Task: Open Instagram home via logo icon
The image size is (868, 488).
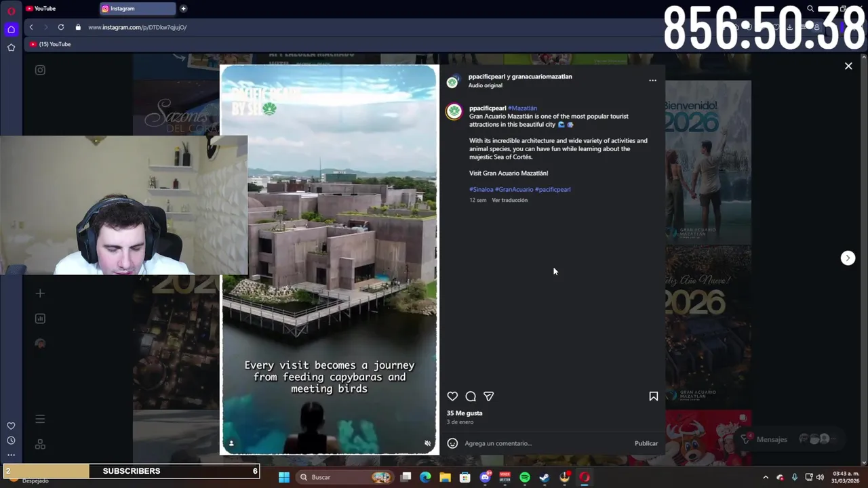Action: tap(40, 70)
